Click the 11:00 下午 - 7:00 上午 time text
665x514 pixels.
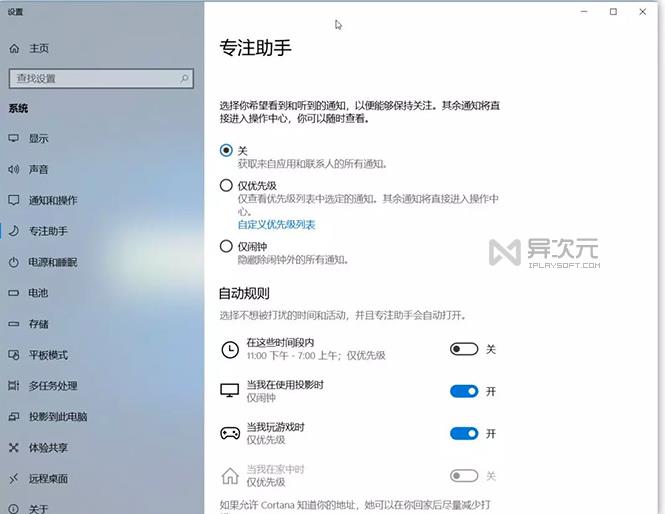tap(293, 355)
